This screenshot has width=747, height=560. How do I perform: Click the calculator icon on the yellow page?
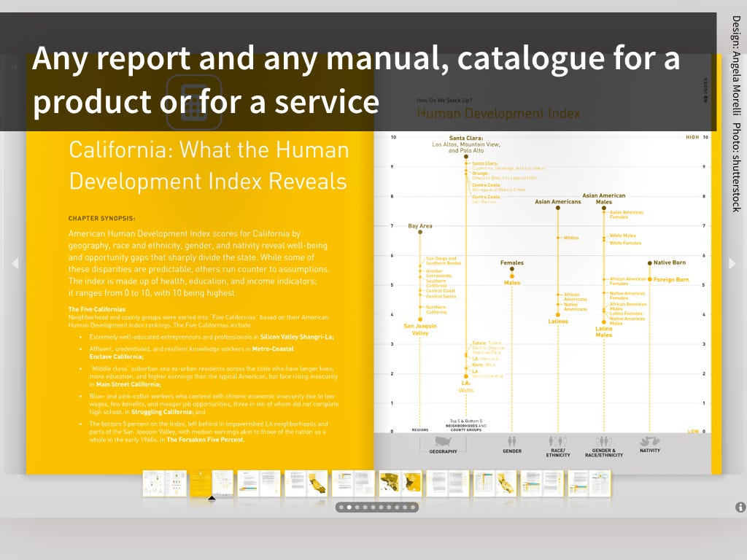194,102
